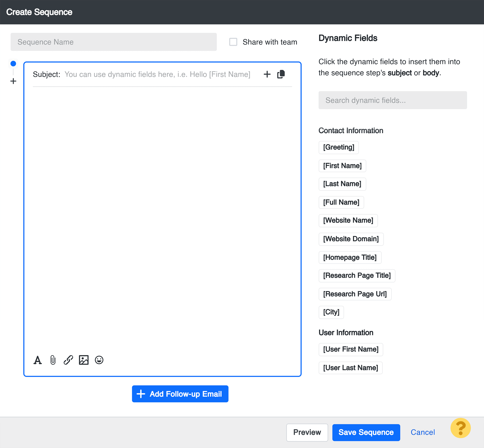Insert the [First Name] dynamic field

point(342,166)
